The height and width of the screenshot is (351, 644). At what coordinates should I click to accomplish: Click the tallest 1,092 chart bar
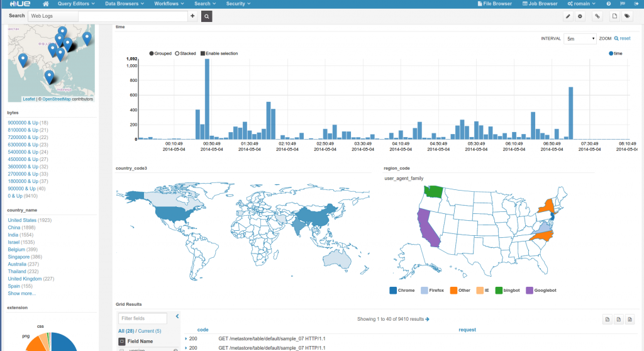click(207, 99)
